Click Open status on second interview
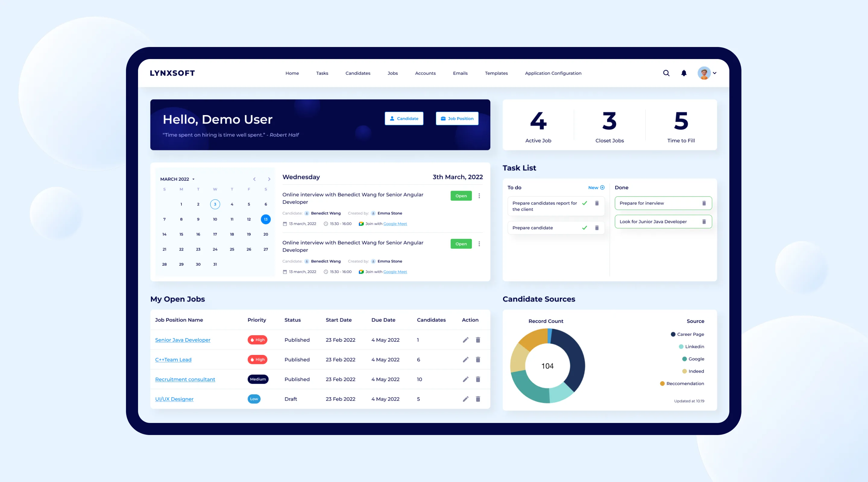Viewport: 868px width, 482px height. click(x=461, y=244)
